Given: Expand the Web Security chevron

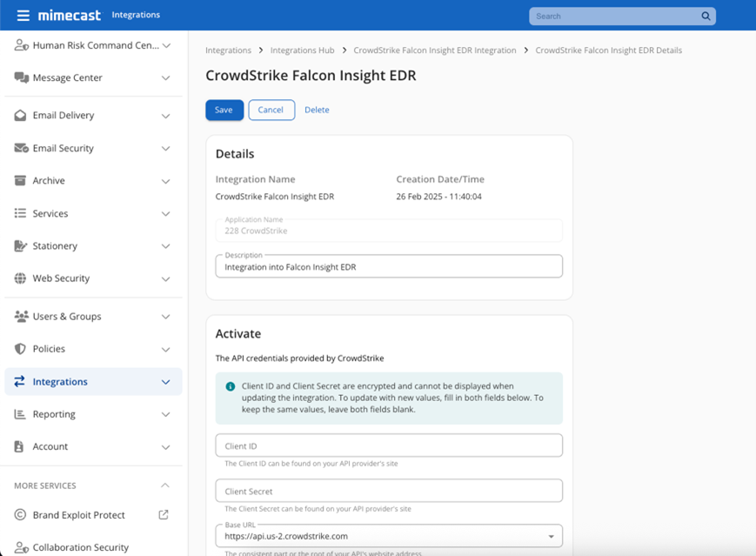Looking at the screenshot, I should pyautogui.click(x=166, y=278).
